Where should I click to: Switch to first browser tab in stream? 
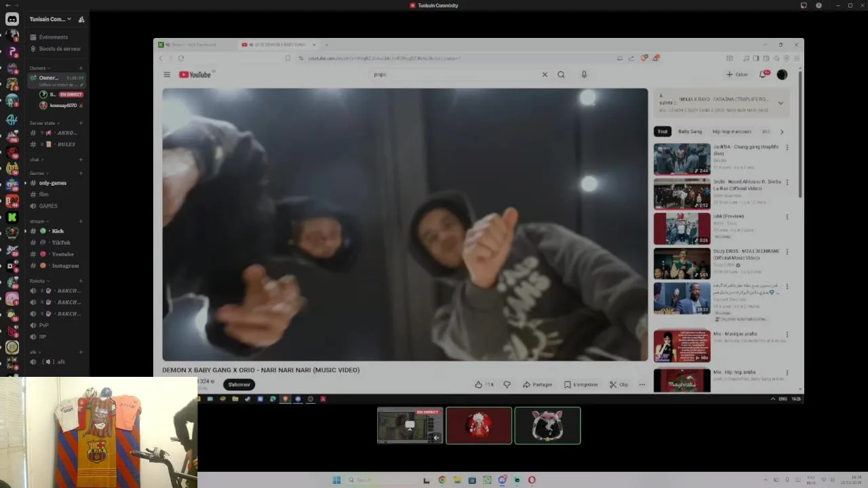[x=195, y=45]
